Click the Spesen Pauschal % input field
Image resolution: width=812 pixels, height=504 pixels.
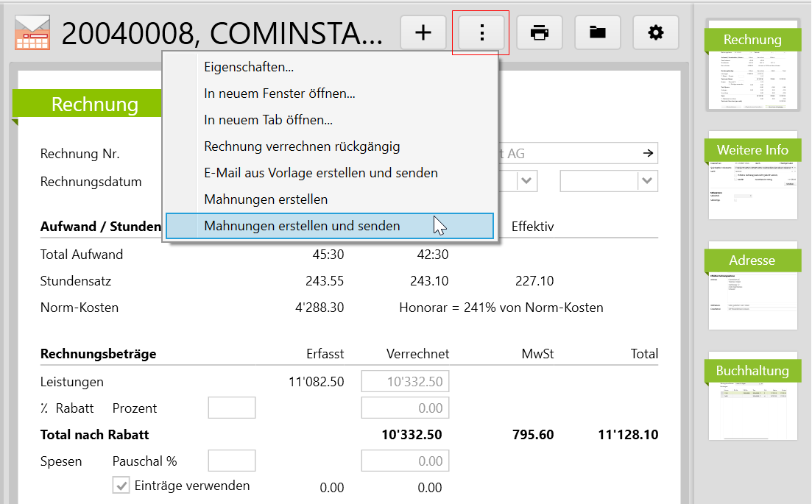(x=232, y=461)
